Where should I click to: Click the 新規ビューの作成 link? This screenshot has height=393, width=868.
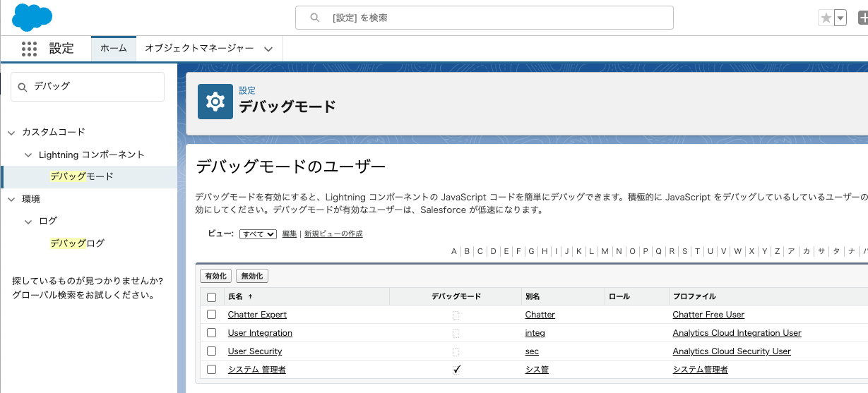point(333,234)
